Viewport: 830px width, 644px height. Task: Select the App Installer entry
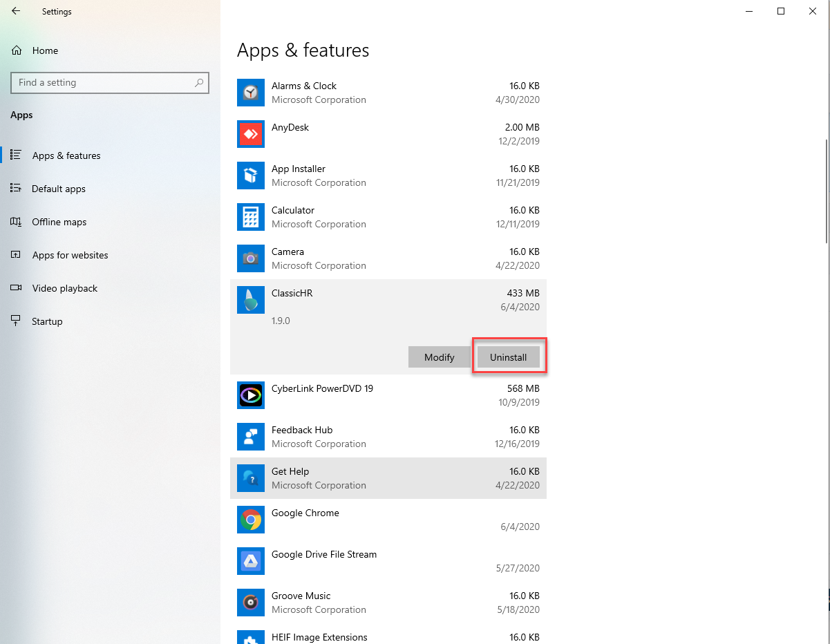[388, 176]
